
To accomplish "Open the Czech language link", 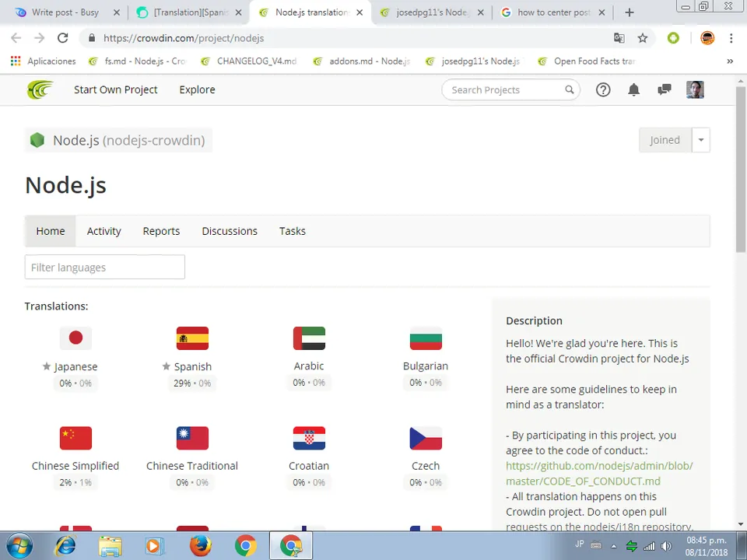I will [426, 466].
